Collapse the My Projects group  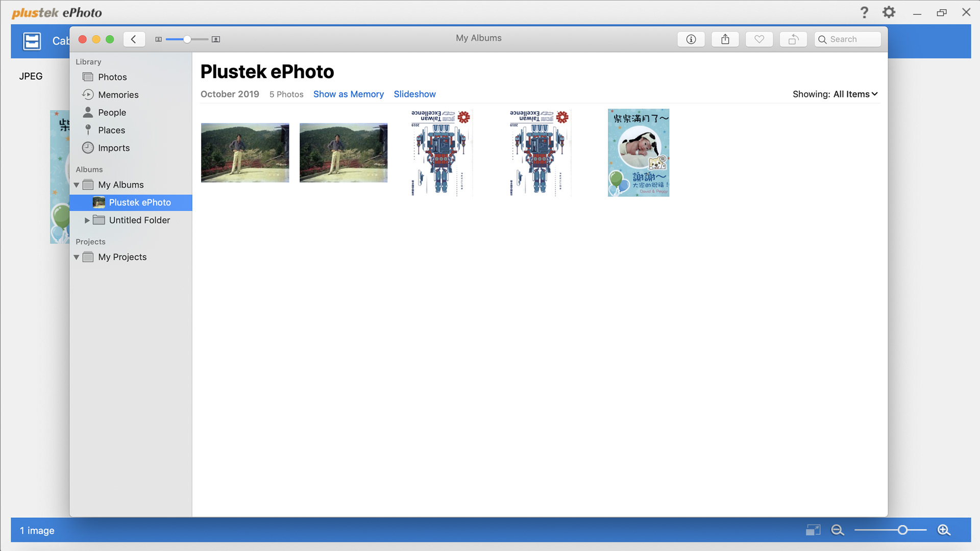tap(77, 257)
